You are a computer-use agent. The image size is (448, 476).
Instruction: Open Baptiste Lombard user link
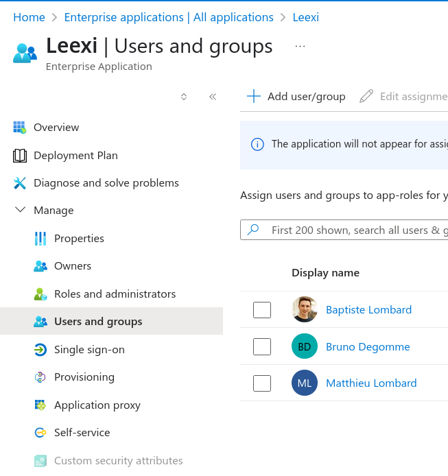368,309
